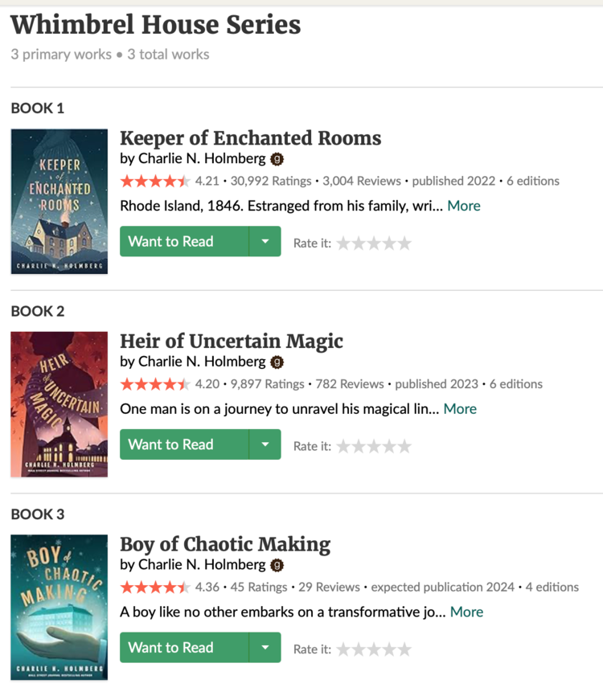Click the 45 Ratings link for Boy of Chaotic Making
This screenshot has width=603, height=700.
point(258,587)
